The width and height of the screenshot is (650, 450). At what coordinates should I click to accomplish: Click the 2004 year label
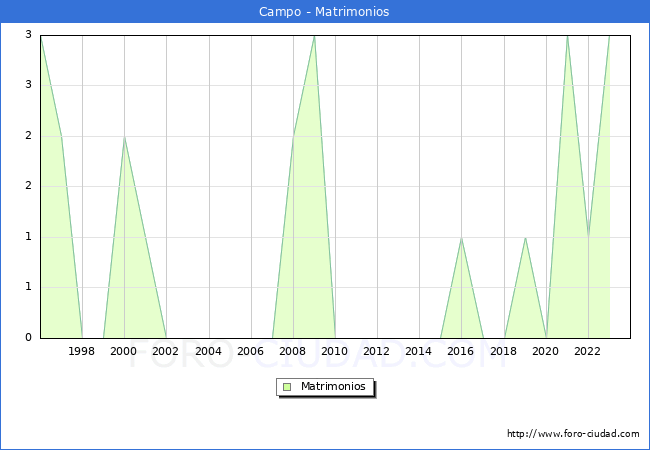pos(208,351)
